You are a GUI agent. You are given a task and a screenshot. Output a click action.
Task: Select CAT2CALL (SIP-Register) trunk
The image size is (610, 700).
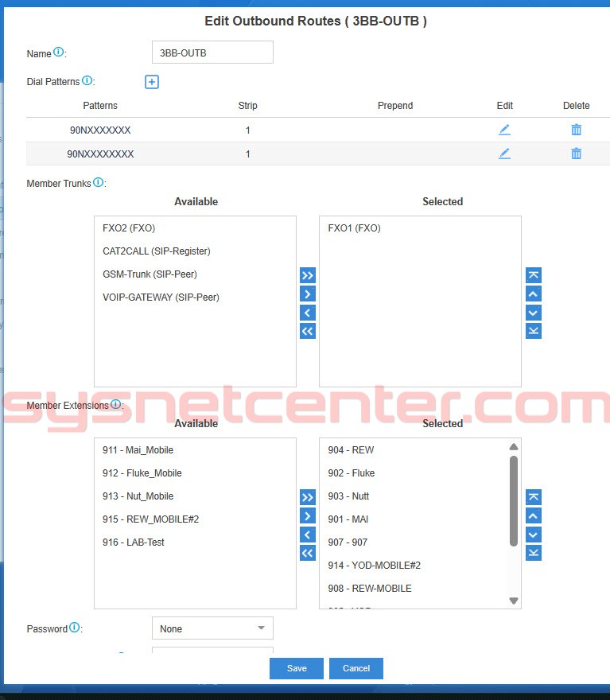[x=156, y=251]
